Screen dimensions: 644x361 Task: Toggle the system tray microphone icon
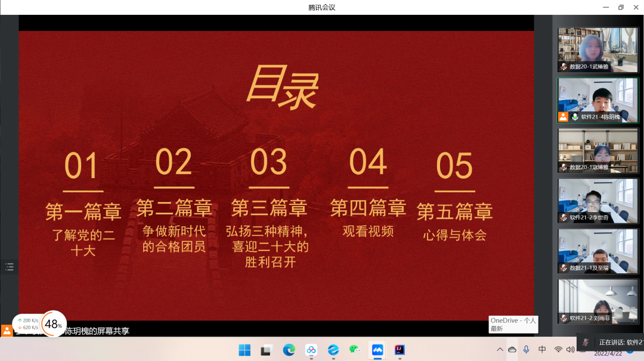click(527, 350)
